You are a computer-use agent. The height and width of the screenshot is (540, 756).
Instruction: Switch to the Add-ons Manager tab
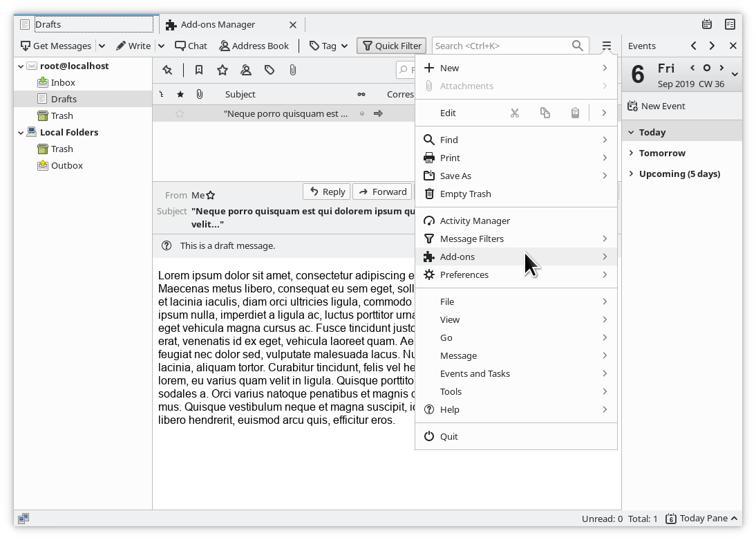218,24
